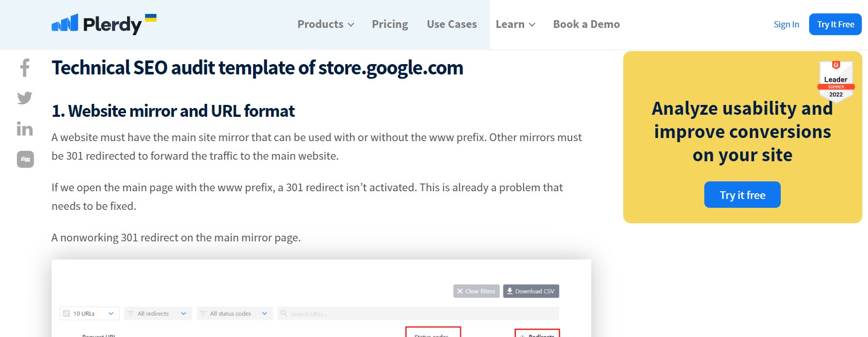Click the Try It Free header button
This screenshot has width=868, height=337.
[x=835, y=24]
